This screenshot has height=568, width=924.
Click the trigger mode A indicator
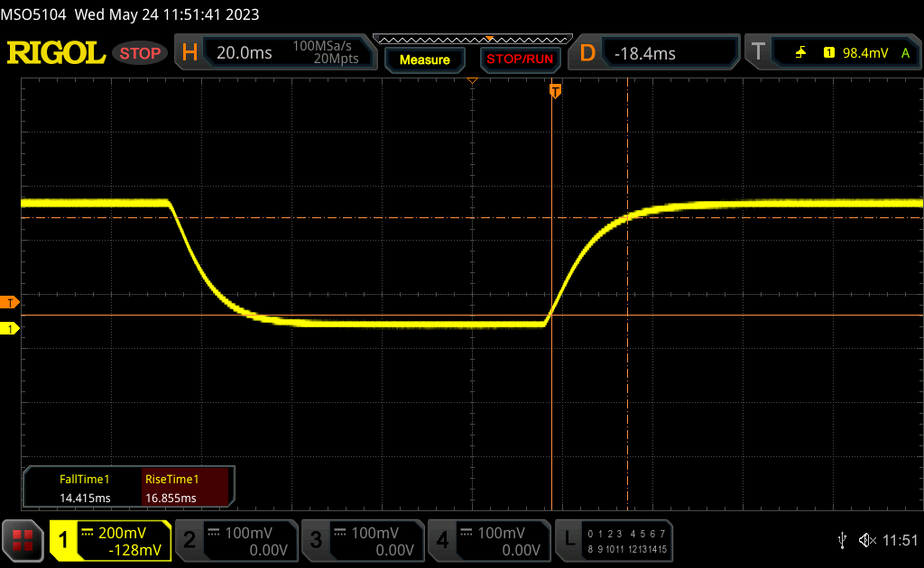click(906, 53)
